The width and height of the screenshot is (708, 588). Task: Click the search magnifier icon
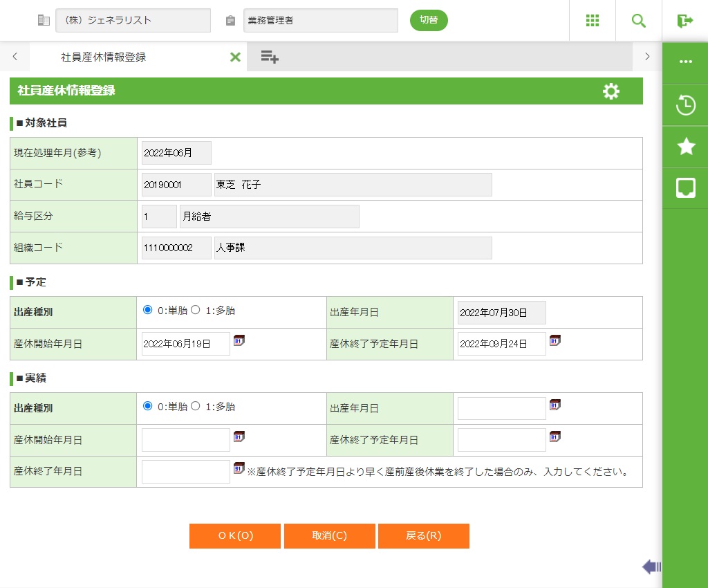[x=639, y=21]
